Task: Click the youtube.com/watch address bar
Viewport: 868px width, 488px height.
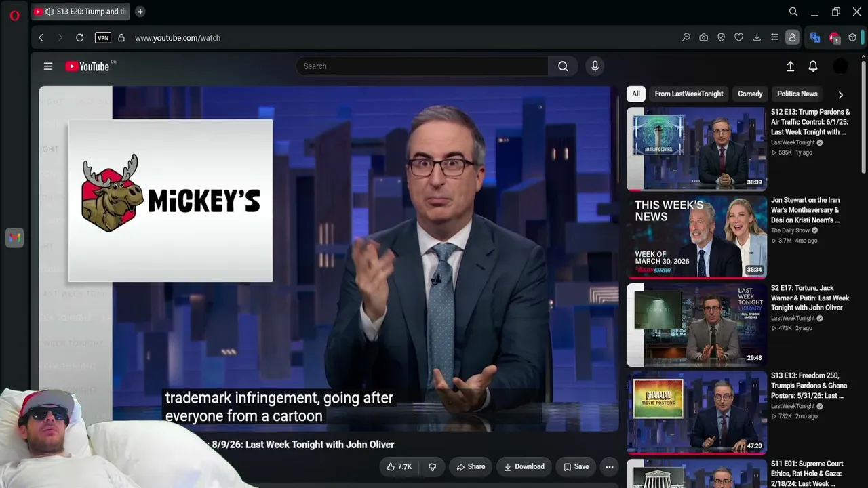Action: 178,38
